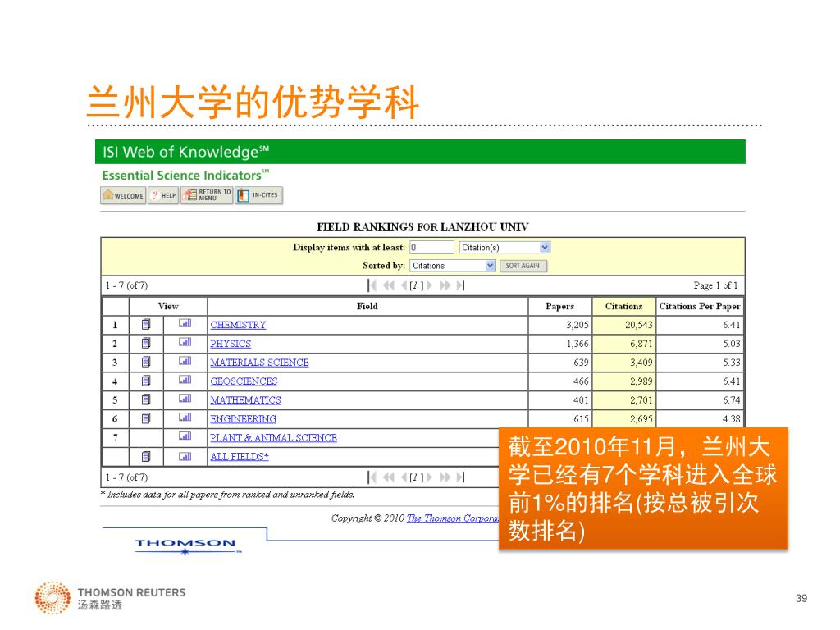
Task: Click the current page number in top pager
Action: click(x=417, y=285)
